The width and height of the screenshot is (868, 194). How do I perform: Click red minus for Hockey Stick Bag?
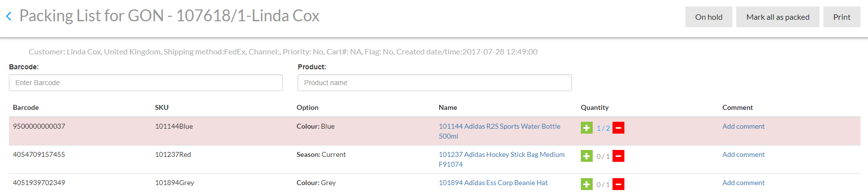point(618,156)
